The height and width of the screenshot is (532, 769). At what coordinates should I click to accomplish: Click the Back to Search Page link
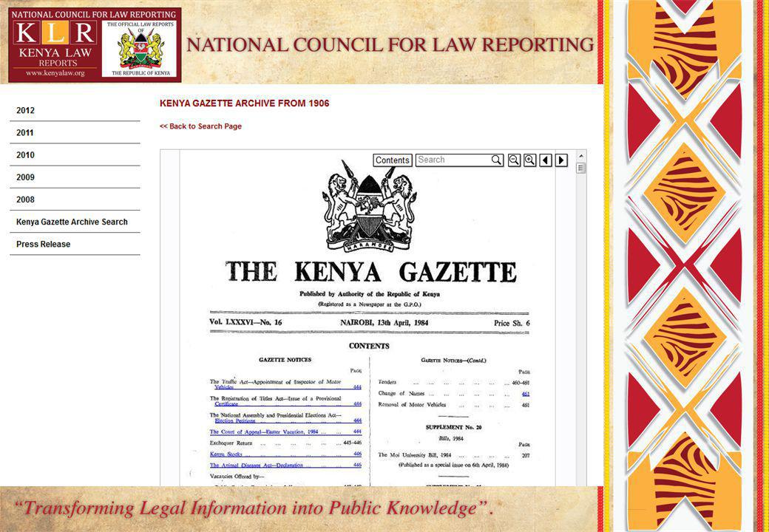[200, 126]
